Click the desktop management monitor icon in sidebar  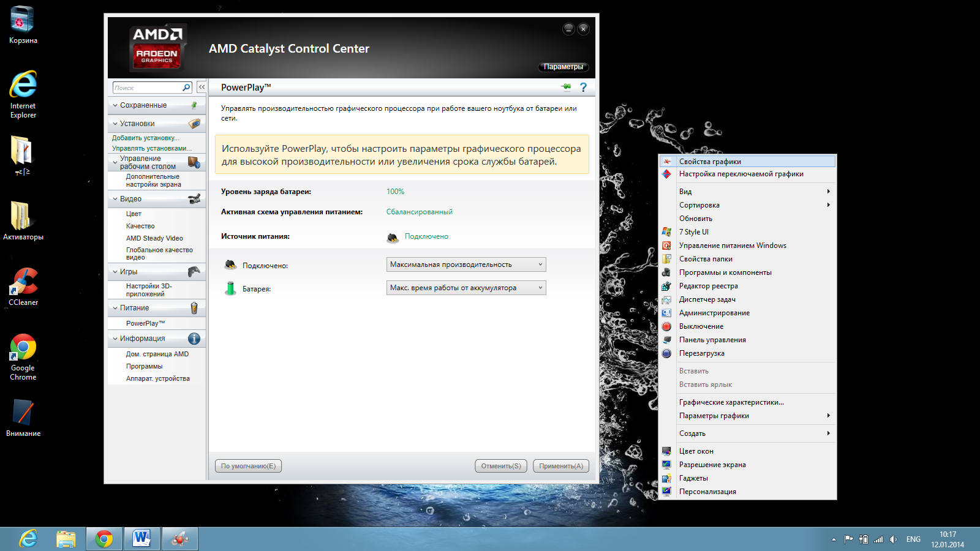194,162
